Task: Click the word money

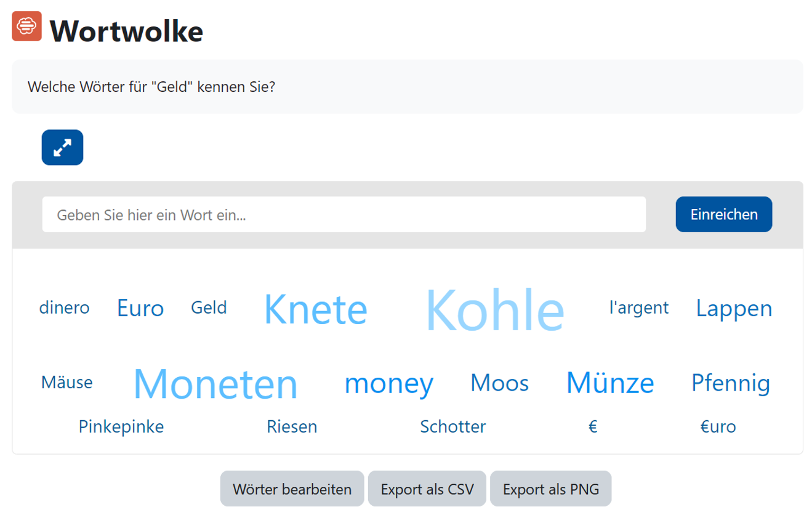Action: 388,383
